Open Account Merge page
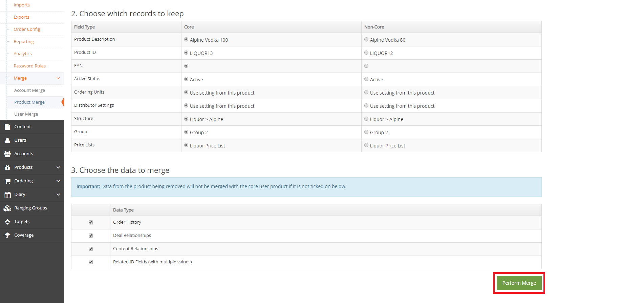 click(x=29, y=90)
